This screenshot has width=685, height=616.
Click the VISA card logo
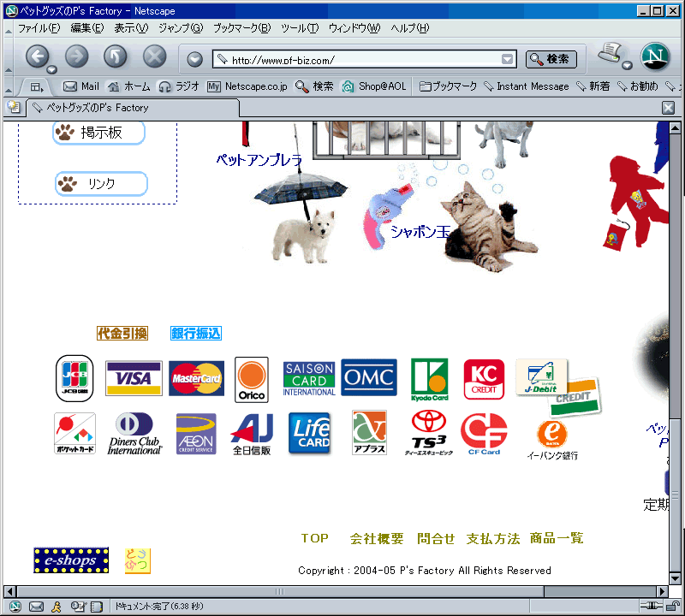coord(134,378)
